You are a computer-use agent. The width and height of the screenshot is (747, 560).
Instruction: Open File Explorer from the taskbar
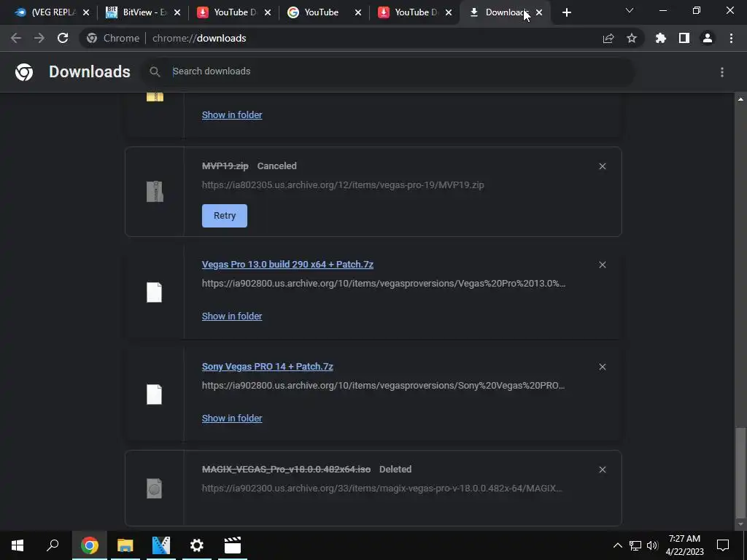[125, 545]
